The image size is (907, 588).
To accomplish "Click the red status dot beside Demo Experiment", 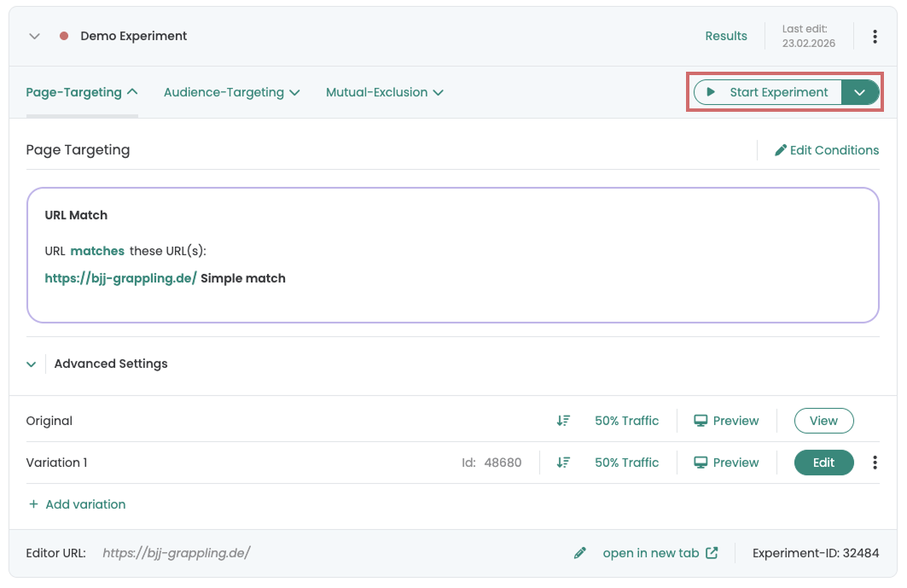I will [64, 36].
